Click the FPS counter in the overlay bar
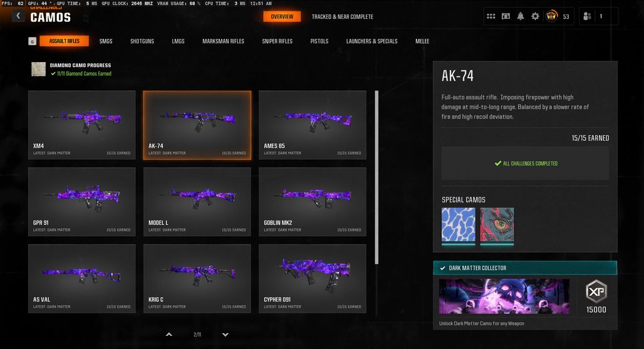The image size is (644, 349). tap(13, 3)
